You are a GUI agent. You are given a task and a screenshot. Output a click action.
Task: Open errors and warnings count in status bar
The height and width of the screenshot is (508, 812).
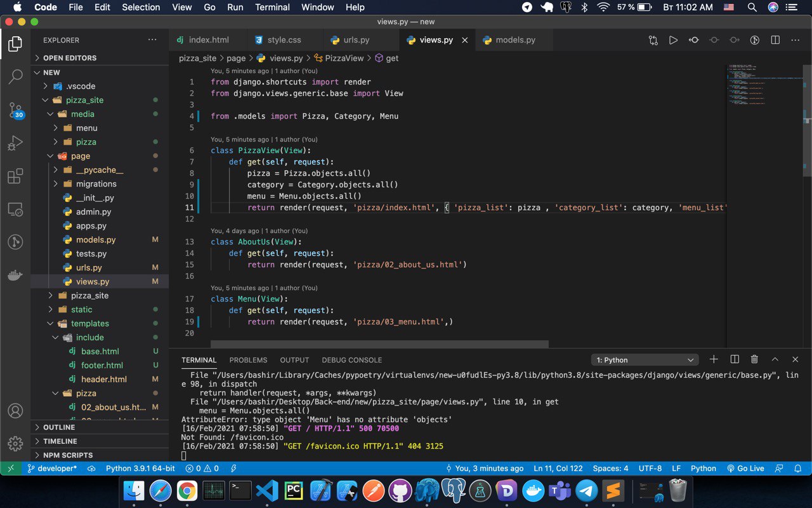pos(202,469)
